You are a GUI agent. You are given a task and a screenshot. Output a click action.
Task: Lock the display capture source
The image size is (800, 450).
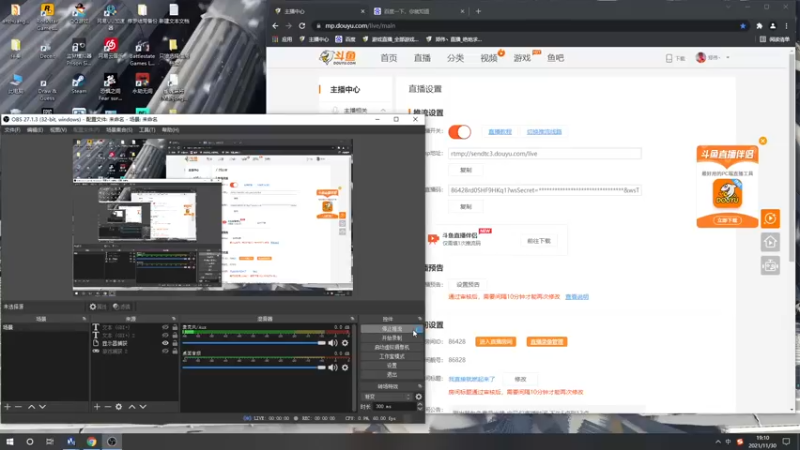(174, 343)
